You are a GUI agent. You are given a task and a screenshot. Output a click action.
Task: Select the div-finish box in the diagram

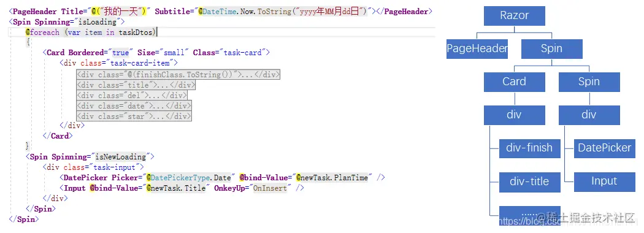[529, 148]
